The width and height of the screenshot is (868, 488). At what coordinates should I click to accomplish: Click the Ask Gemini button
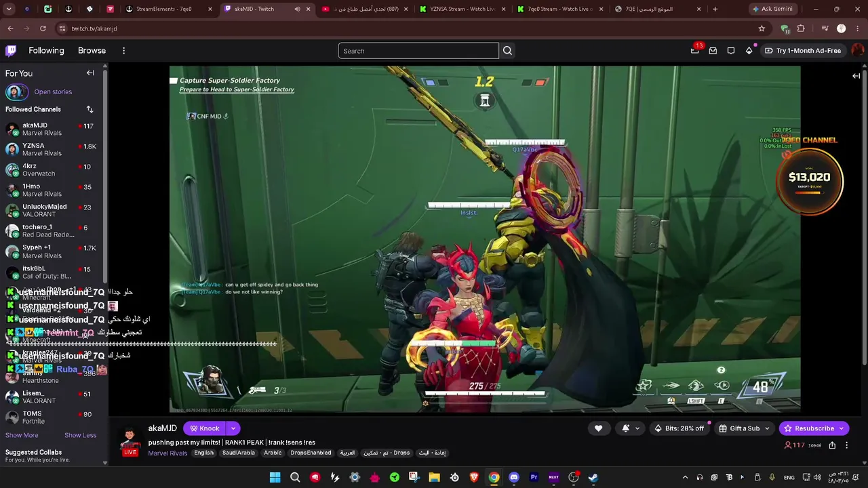point(772,9)
